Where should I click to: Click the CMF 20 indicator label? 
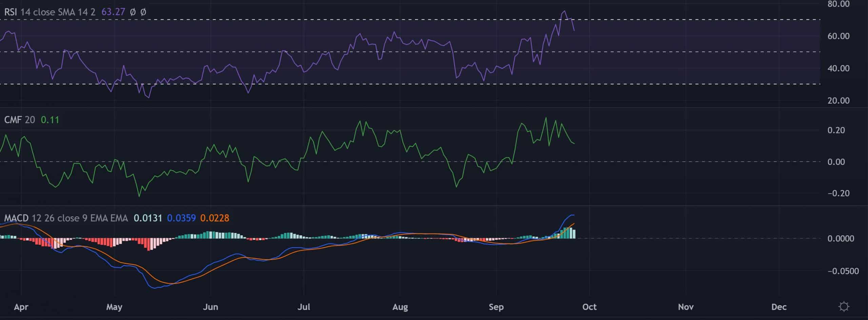pyautogui.click(x=20, y=120)
